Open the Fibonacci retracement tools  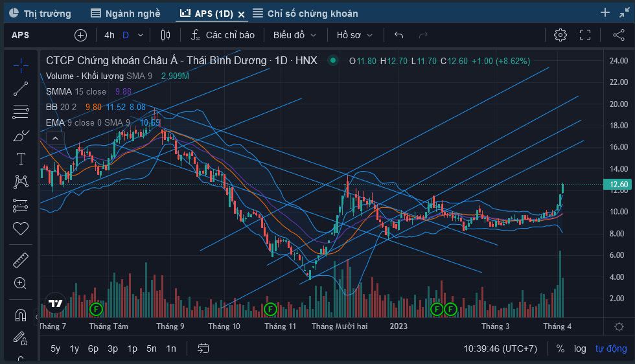point(21,112)
